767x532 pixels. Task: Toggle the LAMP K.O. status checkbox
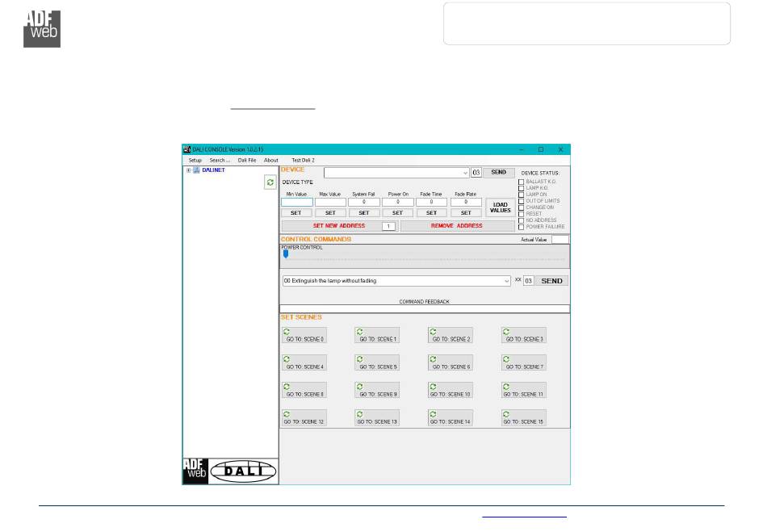(521, 188)
